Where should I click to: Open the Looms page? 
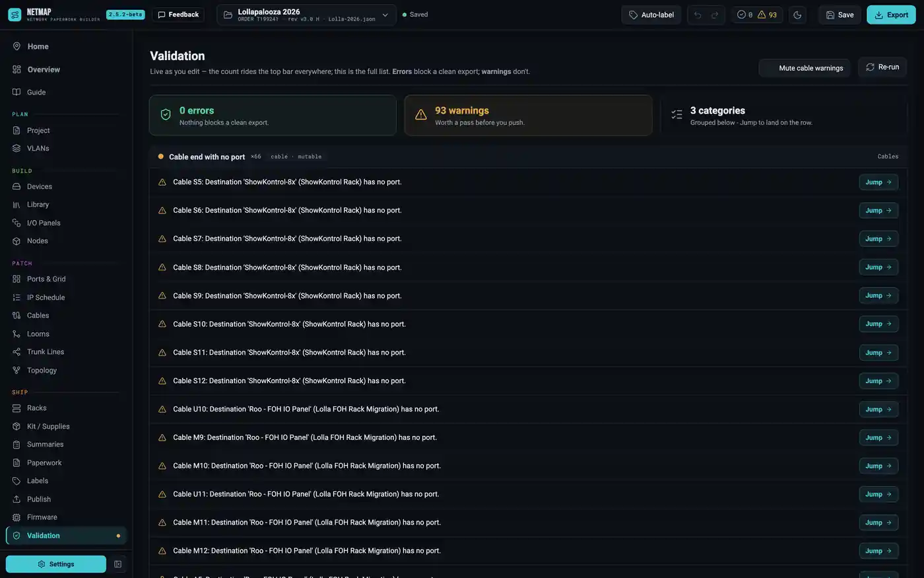coord(66,334)
